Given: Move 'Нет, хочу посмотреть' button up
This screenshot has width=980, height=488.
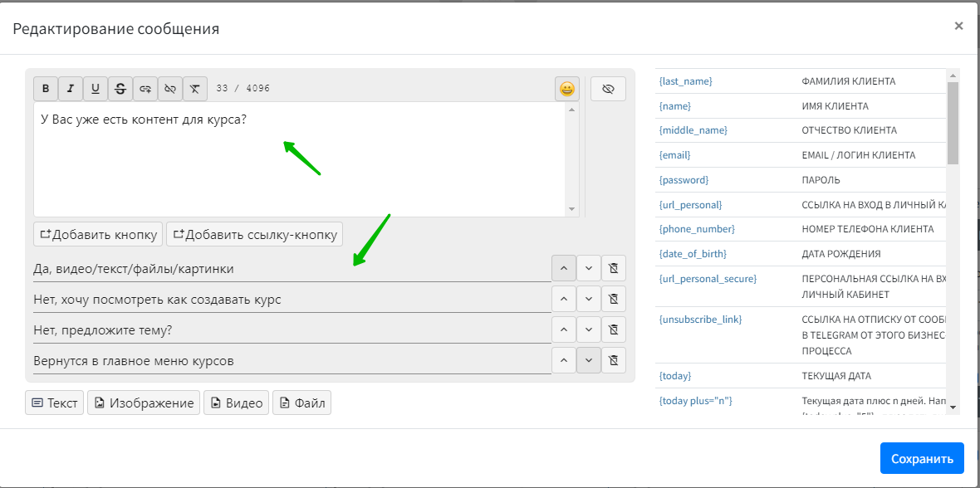Looking at the screenshot, I should pos(564,299).
